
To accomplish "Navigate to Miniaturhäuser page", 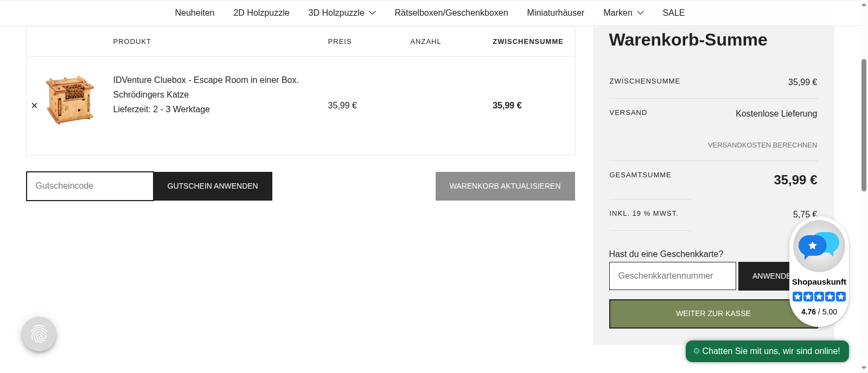I will pyautogui.click(x=556, y=12).
